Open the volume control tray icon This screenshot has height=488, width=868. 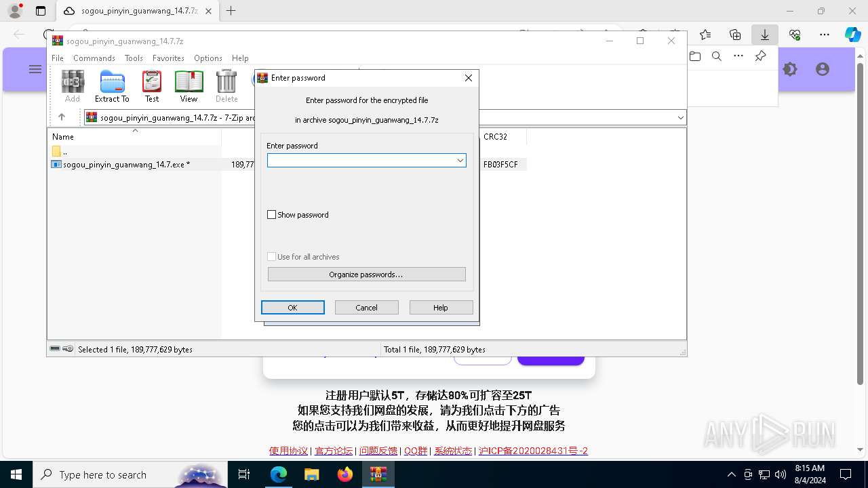(781, 474)
